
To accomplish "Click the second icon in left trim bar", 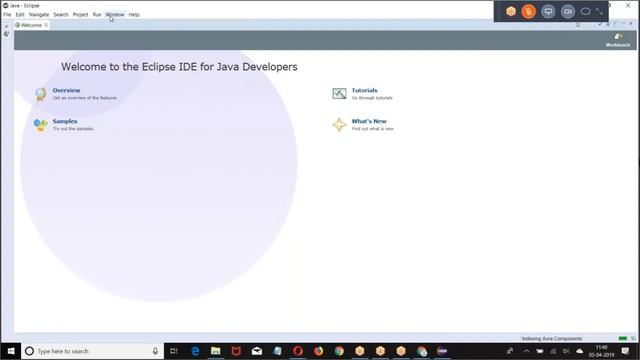I will [6, 34].
